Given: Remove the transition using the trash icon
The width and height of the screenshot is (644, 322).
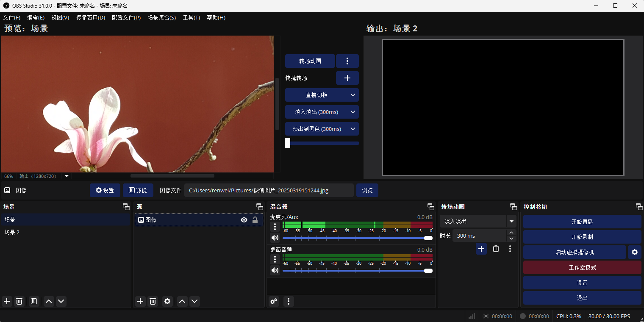Looking at the screenshot, I should (x=496, y=249).
